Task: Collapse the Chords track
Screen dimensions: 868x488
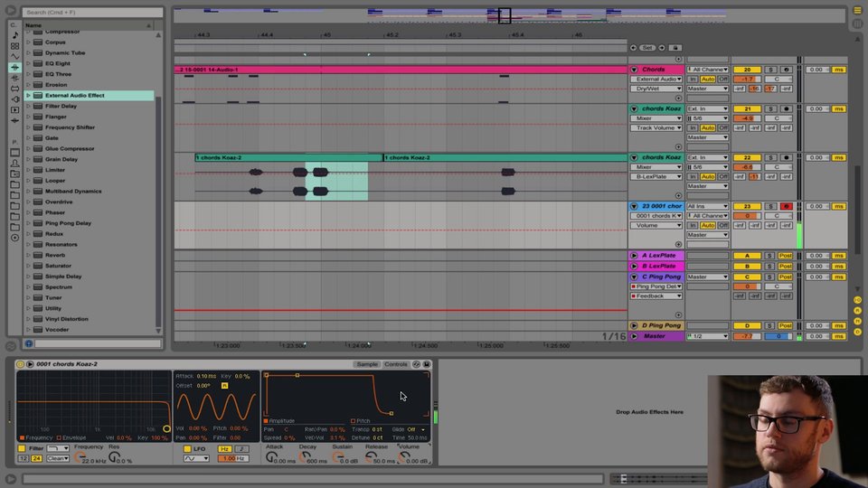Action: coord(634,70)
